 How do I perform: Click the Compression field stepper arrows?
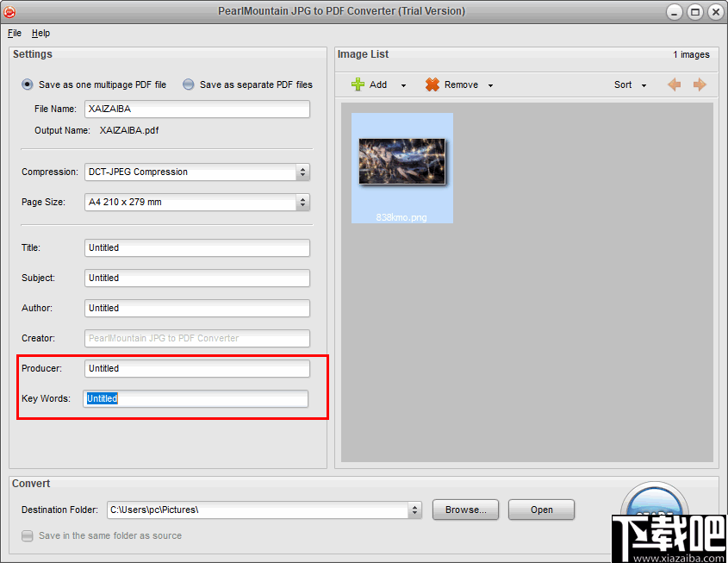pyautogui.click(x=303, y=172)
